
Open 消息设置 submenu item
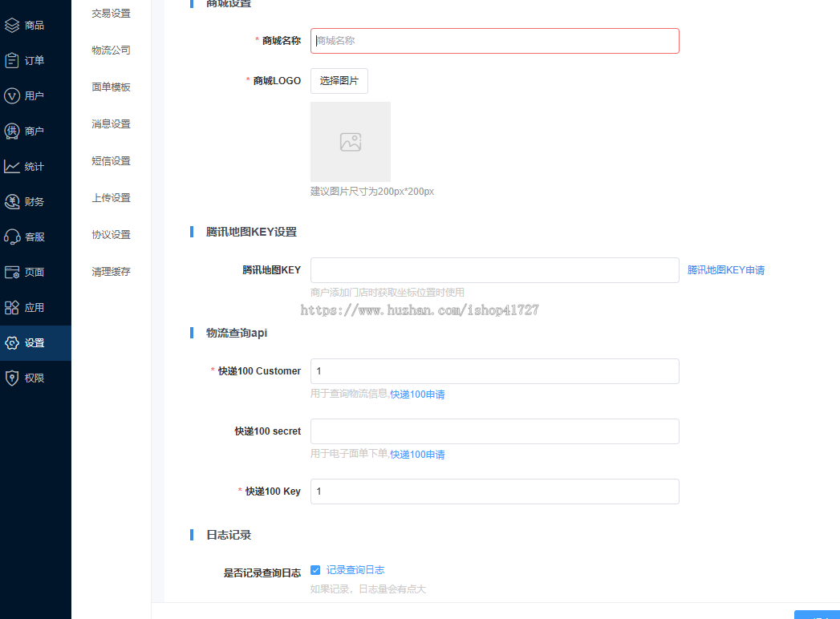111,124
